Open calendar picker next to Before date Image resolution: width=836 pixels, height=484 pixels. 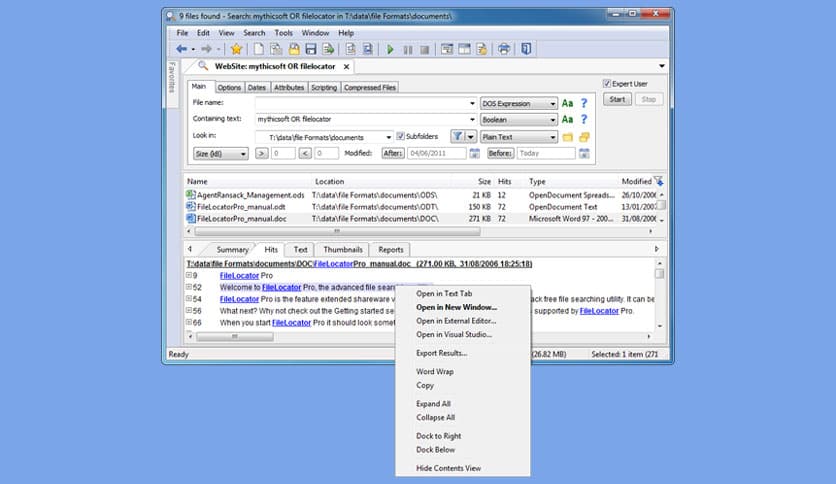click(x=584, y=154)
